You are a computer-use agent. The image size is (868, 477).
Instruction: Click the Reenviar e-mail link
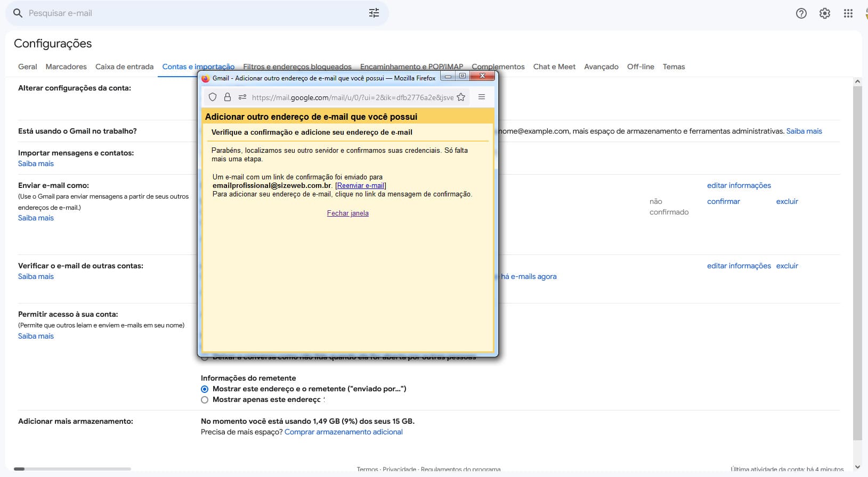pos(361,186)
